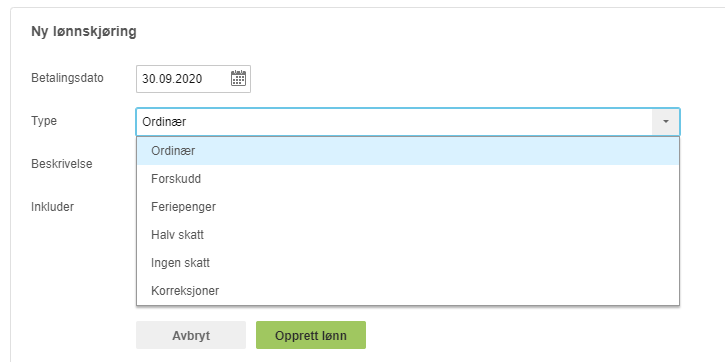Viewport: 725px width, 362px height.
Task: Click the Avbryt button
Action: [191, 335]
